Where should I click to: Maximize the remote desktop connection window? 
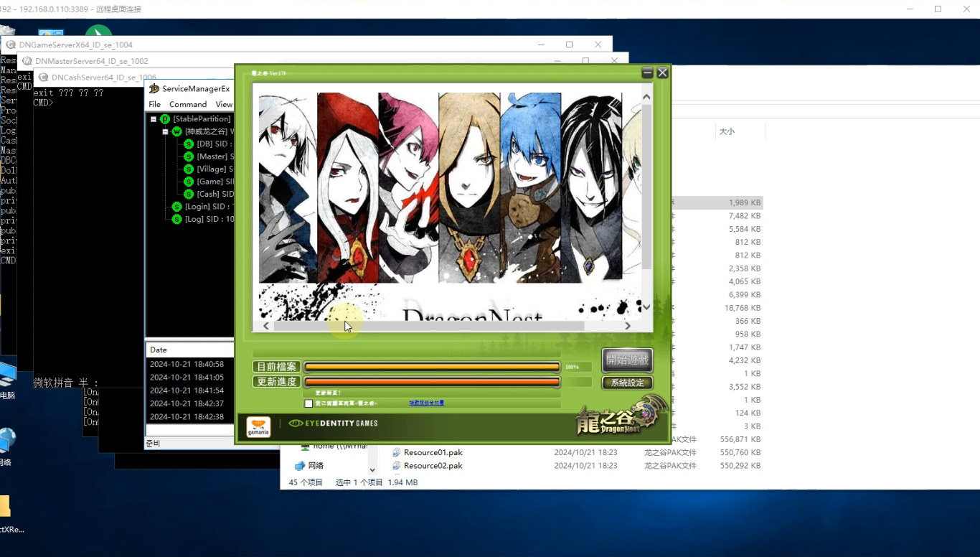point(938,9)
